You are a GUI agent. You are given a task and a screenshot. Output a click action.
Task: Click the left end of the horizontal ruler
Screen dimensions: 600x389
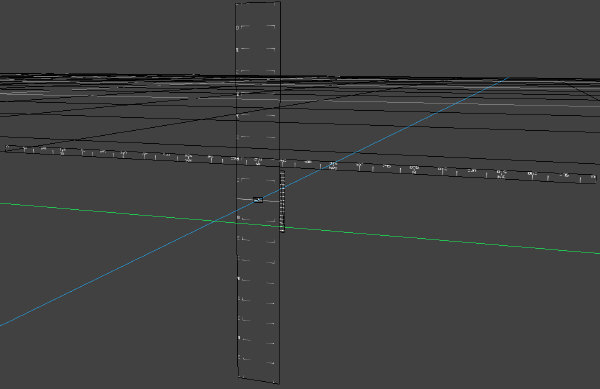click(5, 148)
